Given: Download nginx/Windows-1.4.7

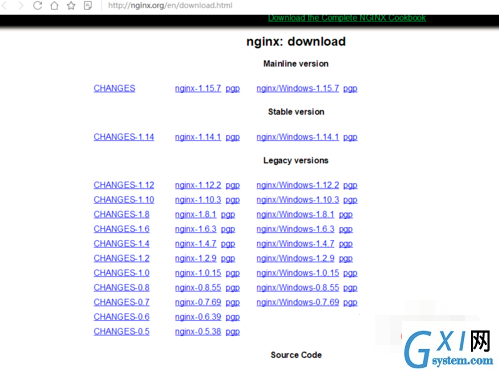Looking at the screenshot, I should point(295,244).
